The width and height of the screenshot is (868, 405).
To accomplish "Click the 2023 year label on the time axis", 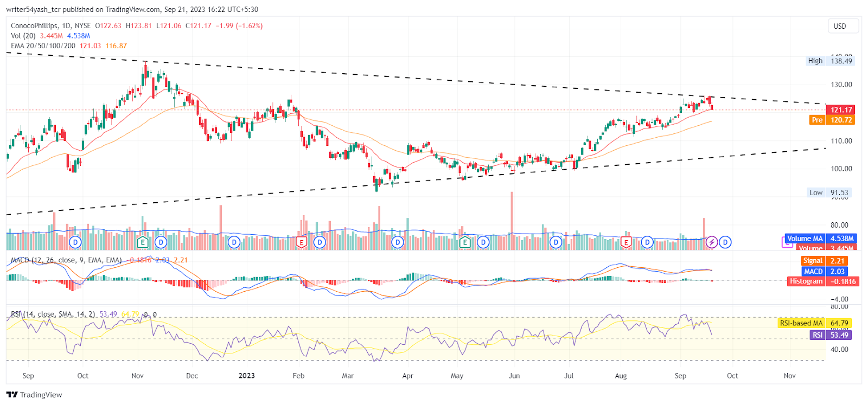I will [x=247, y=376].
